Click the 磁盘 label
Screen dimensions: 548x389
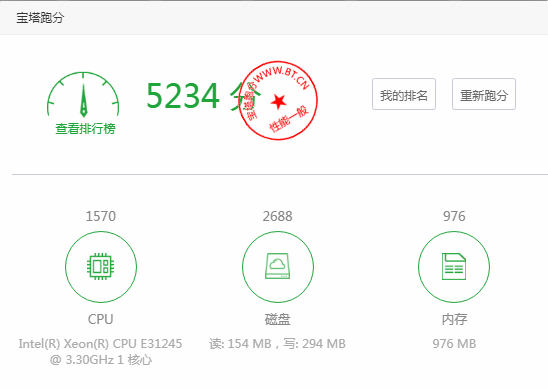pyautogui.click(x=277, y=319)
